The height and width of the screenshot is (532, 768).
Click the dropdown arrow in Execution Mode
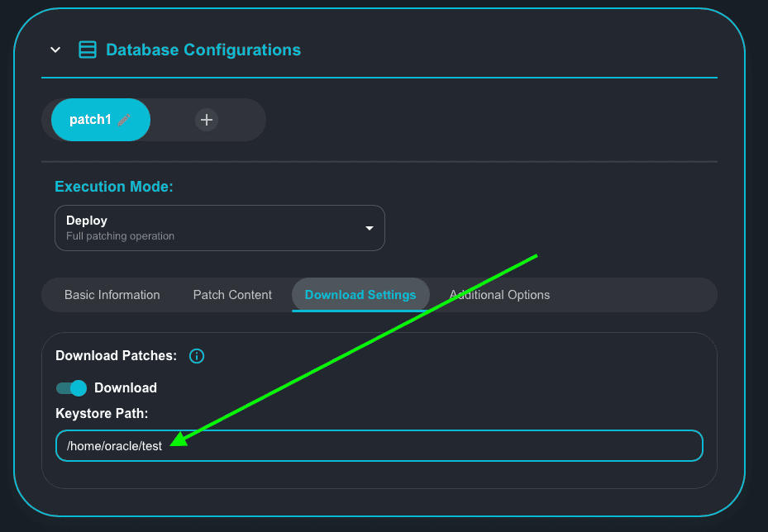pyautogui.click(x=370, y=228)
